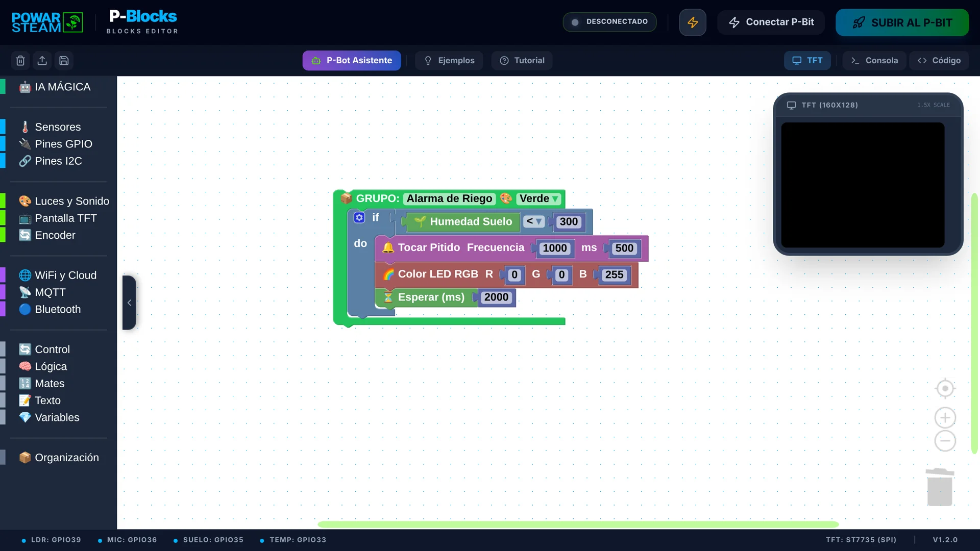The image size is (980, 551).
Task: Toggle the TFT panel view
Action: pyautogui.click(x=807, y=61)
